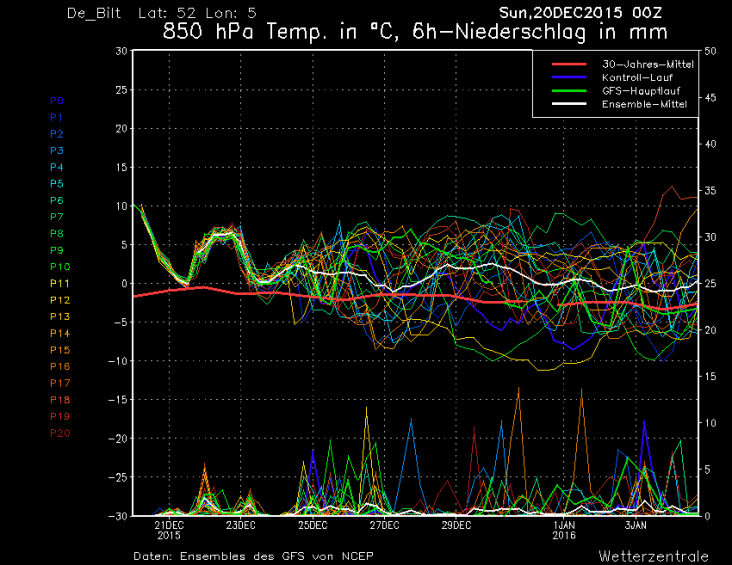Image resolution: width=732 pixels, height=565 pixels.
Task: Click the green GFS-Hauptlauf legend line
Action: (x=566, y=91)
